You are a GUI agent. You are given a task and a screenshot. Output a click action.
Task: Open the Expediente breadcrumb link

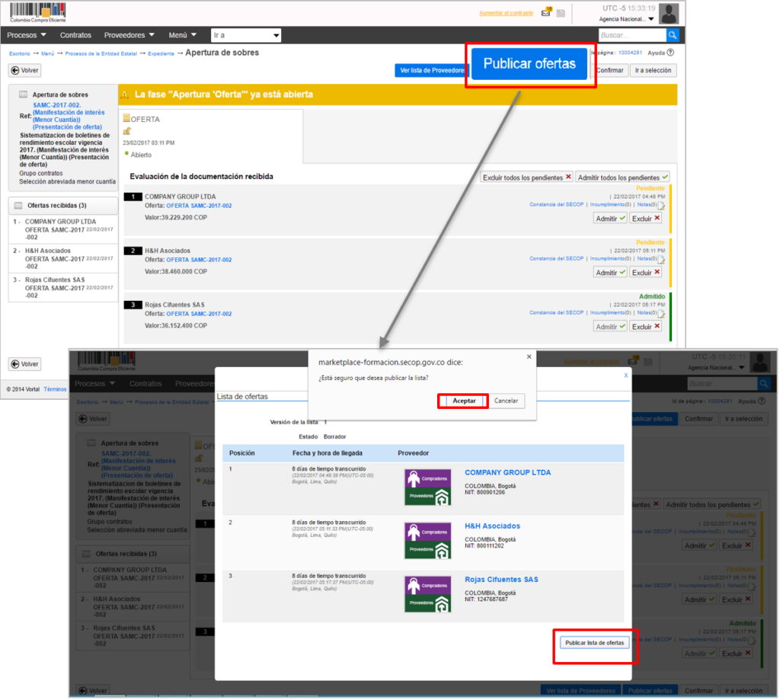[161, 53]
